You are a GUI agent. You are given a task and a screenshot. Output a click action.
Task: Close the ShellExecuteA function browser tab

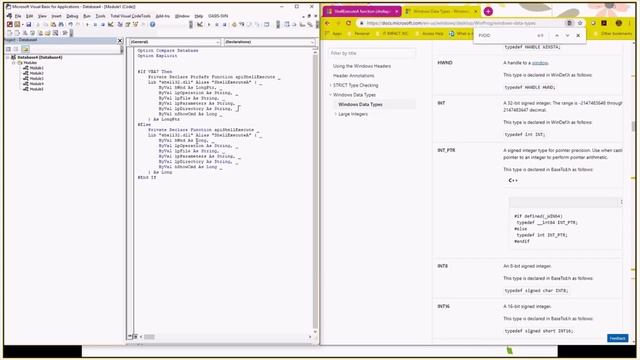396,11
